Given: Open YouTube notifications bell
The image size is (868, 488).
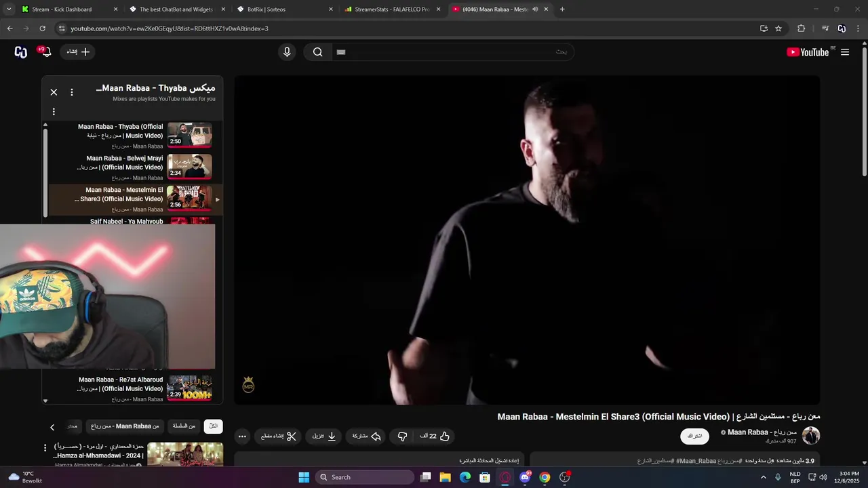Looking at the screenshot, I should [x=46, y=52].
